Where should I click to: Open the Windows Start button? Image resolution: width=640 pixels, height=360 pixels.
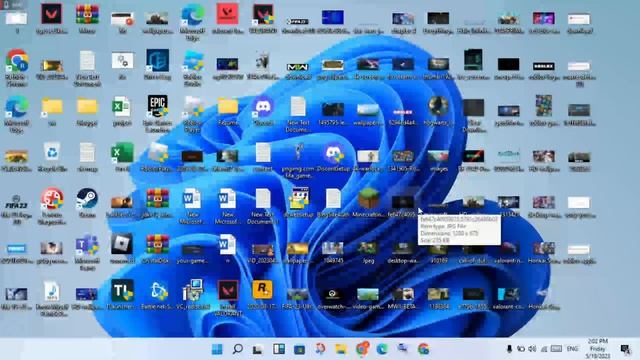[217, 349]
